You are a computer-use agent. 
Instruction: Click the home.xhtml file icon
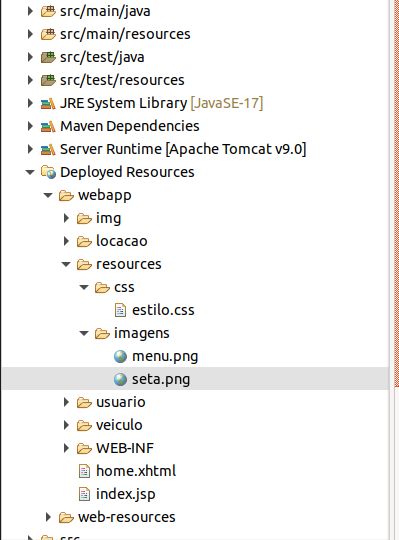[84, 471]
